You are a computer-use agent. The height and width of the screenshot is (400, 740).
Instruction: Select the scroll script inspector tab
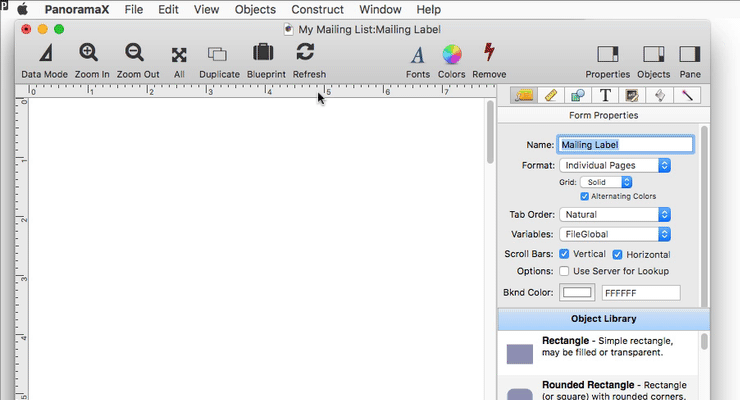click(x=660, y=95)
